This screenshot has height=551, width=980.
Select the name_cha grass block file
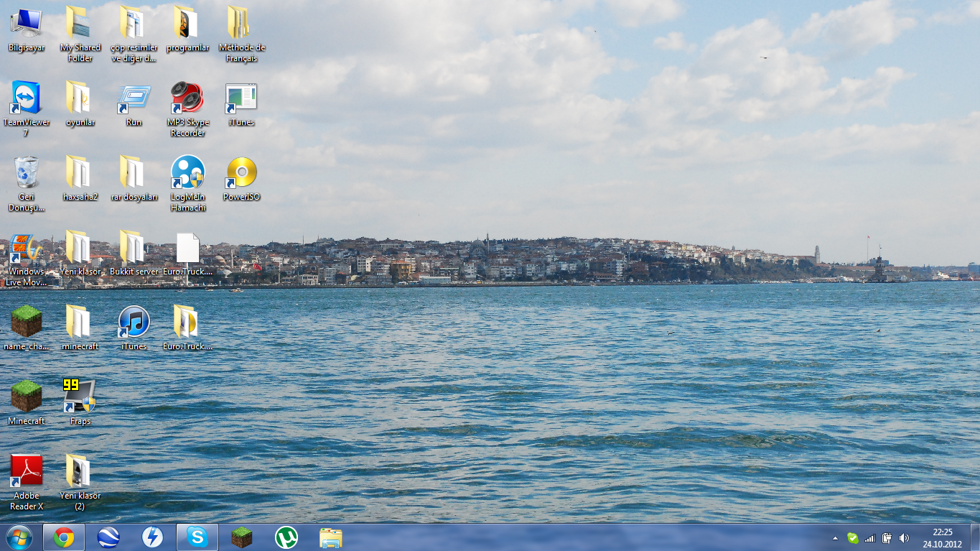pyautogui.click(x=27, y=328)
